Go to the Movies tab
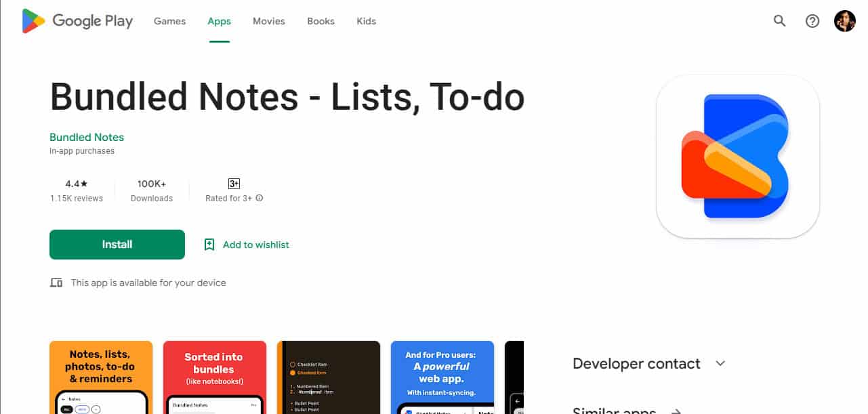The height and width of the screenshot is (414, 868). pyautogui.click(x=269, y=21)
